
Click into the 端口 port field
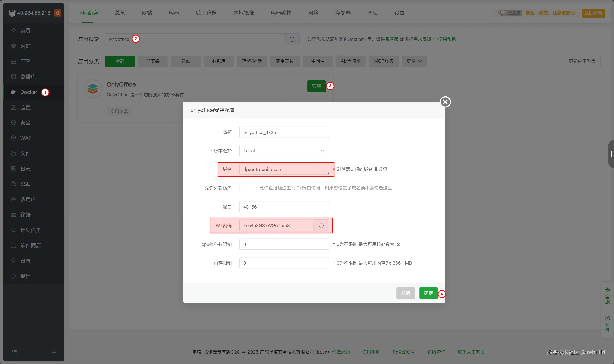click(284, 207)
